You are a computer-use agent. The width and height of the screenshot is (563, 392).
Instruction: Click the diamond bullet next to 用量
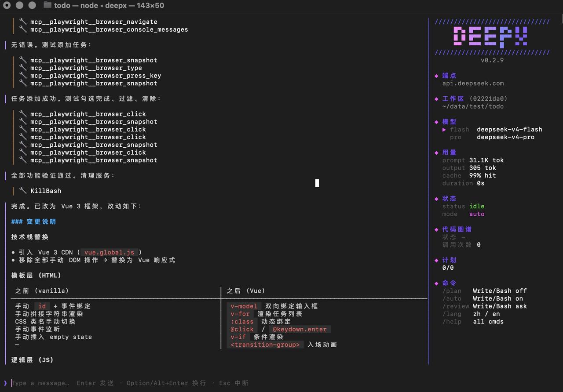[x=436, y=152]
